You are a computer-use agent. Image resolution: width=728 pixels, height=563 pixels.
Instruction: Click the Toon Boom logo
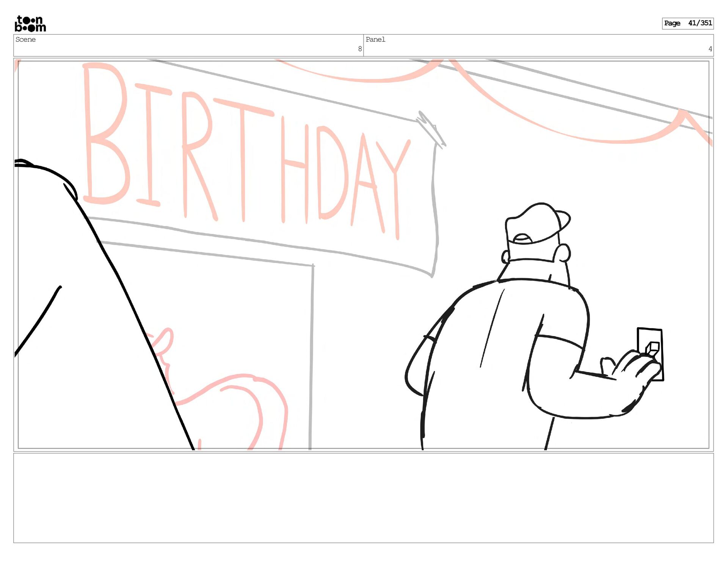coord(30,24)
